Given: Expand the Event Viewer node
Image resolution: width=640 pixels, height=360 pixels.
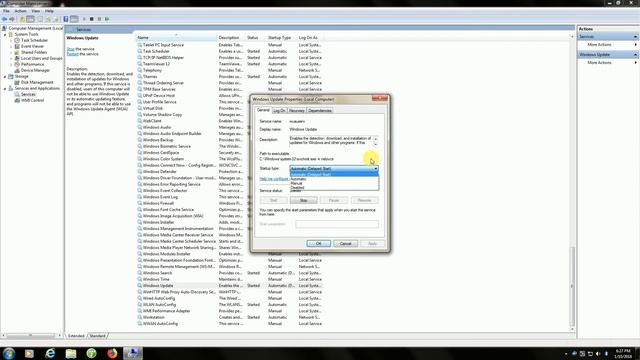Looking at the screenshot, I should pos(11,47).
